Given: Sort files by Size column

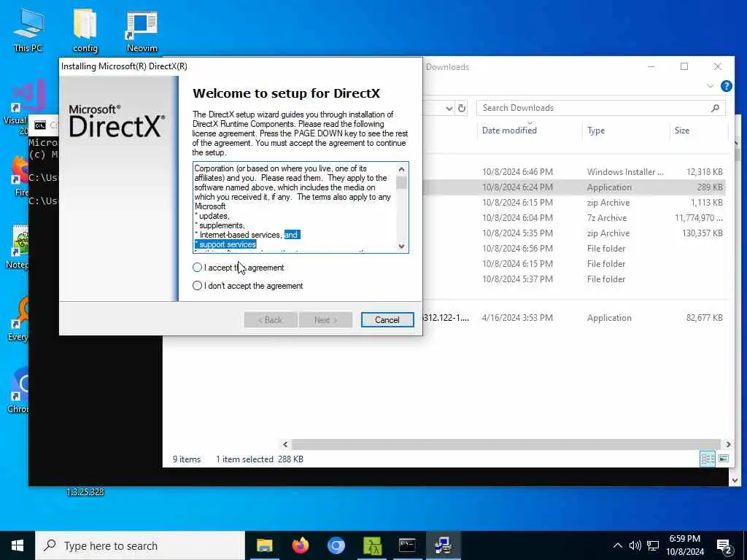Looking at the screenshot, I should point(682,131).
